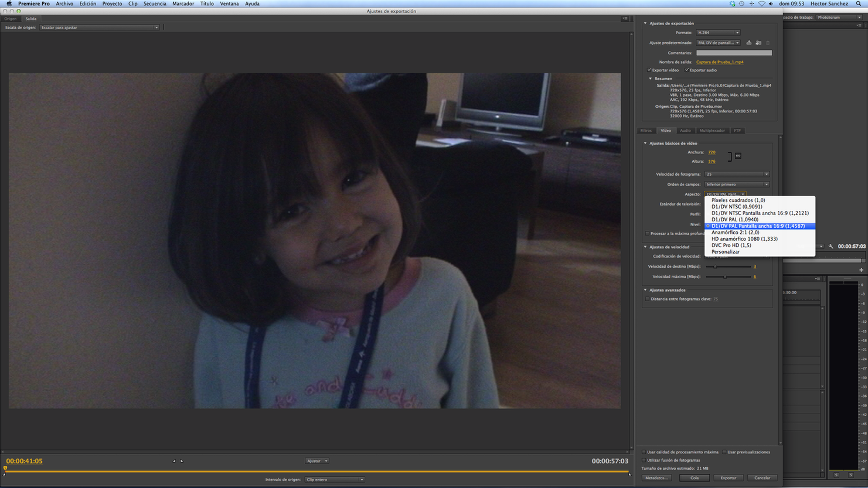Click the wrench settings icon in background window
This screenshot has width=868, height=488.
(830, 247)
